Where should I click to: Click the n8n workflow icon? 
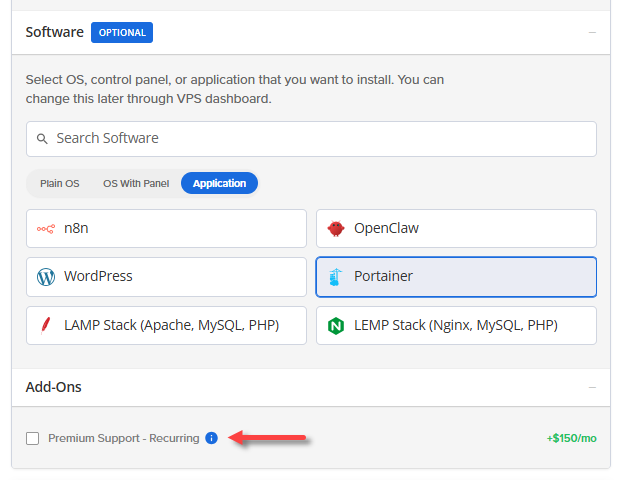(x=46, y=229)
